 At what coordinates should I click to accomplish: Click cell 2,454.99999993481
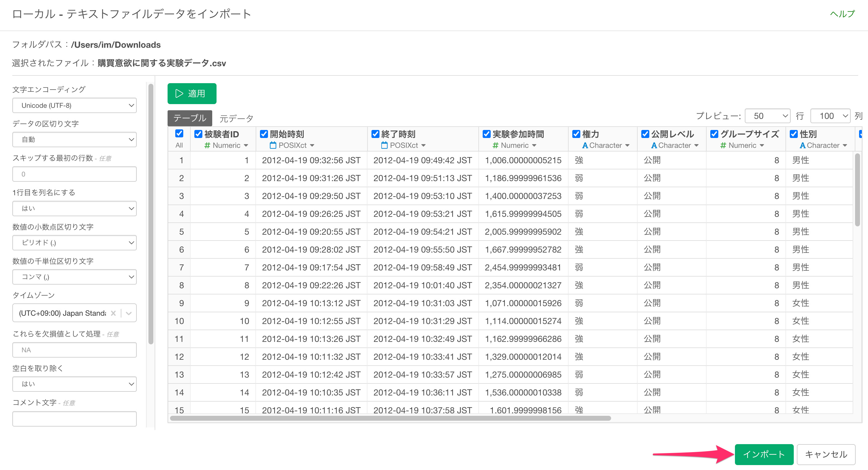pyautogui.click(x=523, y=268)
